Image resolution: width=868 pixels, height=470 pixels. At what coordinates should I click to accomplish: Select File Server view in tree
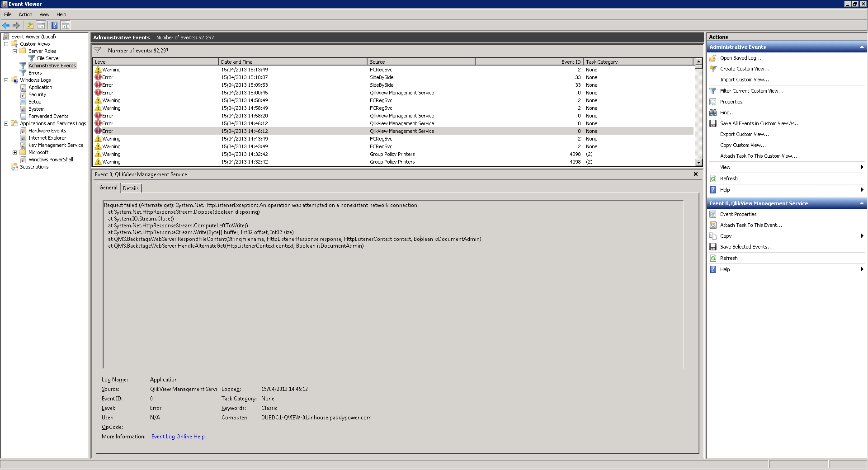(48, 58)
